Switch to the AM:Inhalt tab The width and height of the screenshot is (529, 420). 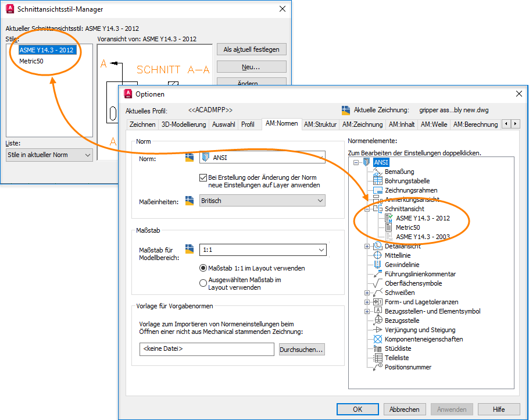(x=402, y=124)
